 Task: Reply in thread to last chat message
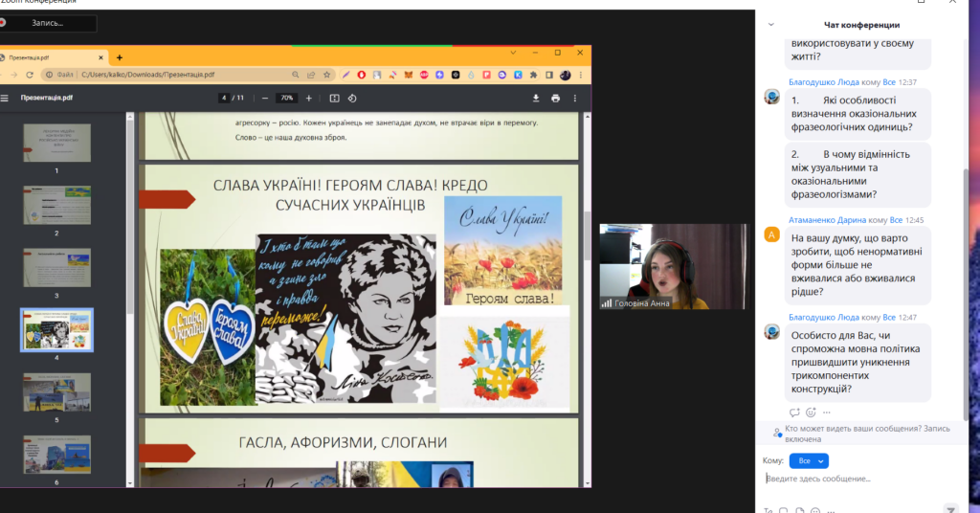click(x=794, y=413)
